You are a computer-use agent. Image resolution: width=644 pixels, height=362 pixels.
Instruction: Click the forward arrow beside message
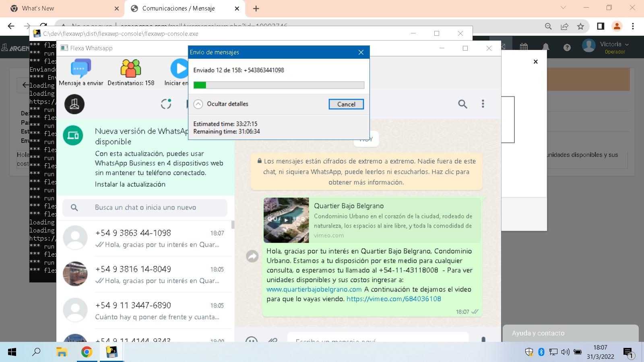(x=252, y=256)
